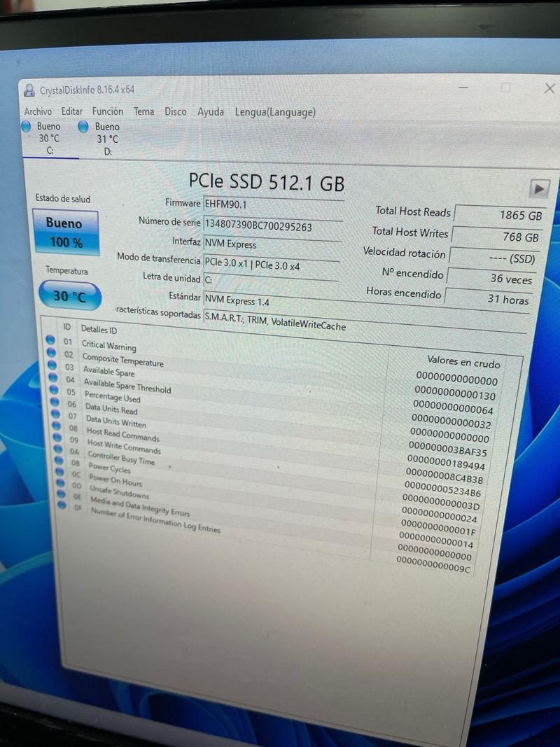
Task: Click the Firmware field EHFM90.1
Action: click(273, 206)
